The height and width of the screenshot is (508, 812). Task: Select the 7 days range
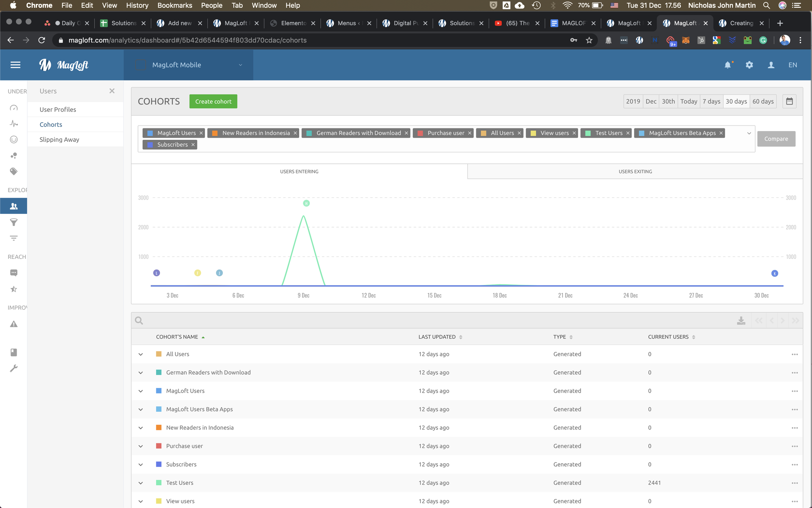point(711,101)
